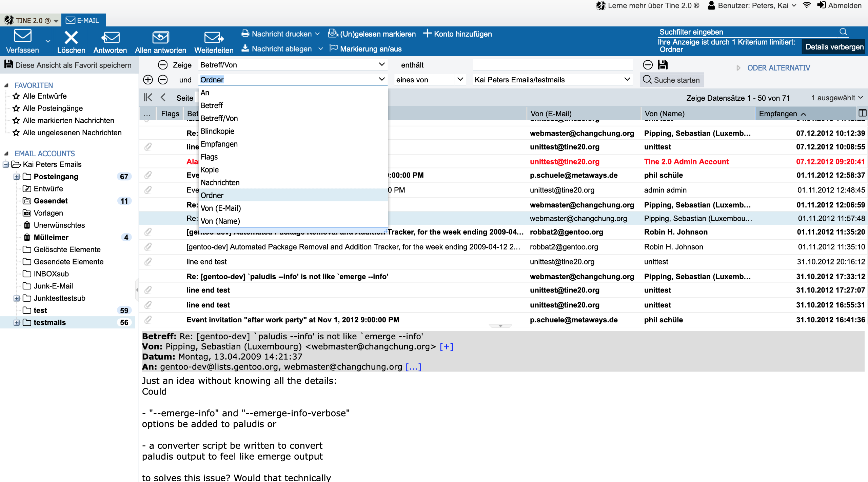Open the Benutzer: Peters, Kai menu
The width and height of the screenshot is (868, 482).
[752, 5]
